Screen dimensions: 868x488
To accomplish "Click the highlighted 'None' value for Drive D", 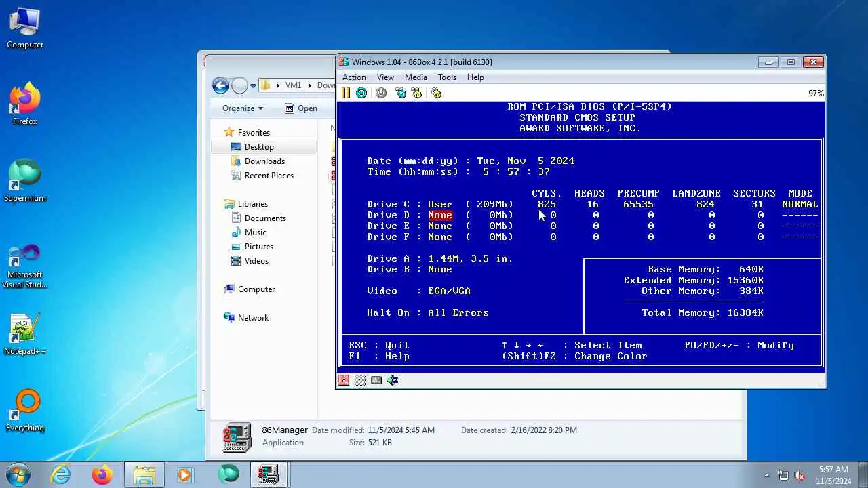I will coord(439,215).
